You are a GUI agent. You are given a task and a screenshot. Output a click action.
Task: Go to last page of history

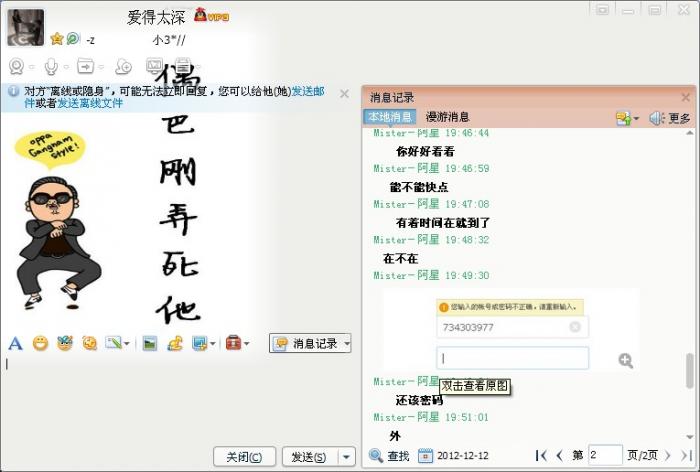point(686,455)
